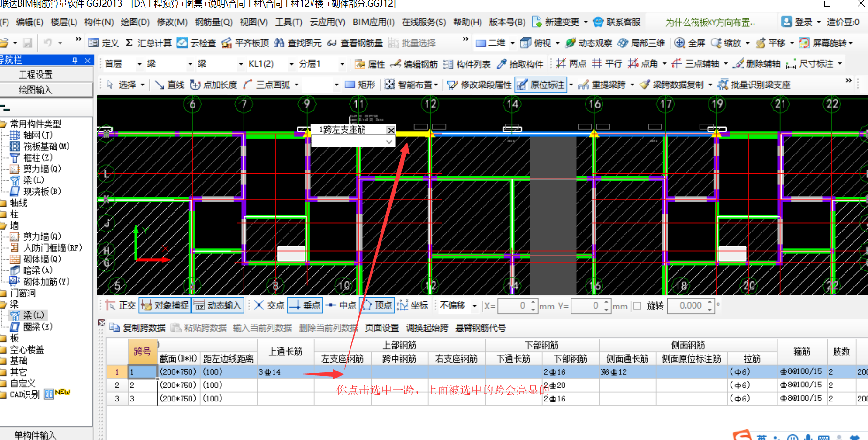Click the 绘图输入 navigation button
Screen dimensions: 868x440
pyautogui.click(x=46, y=90)
